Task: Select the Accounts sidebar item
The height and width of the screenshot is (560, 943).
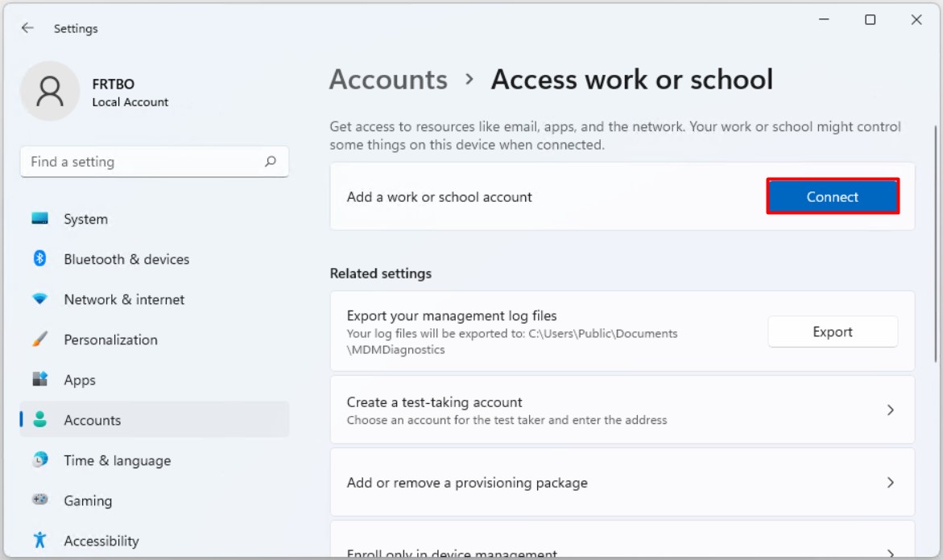Action: click(155, 420)
